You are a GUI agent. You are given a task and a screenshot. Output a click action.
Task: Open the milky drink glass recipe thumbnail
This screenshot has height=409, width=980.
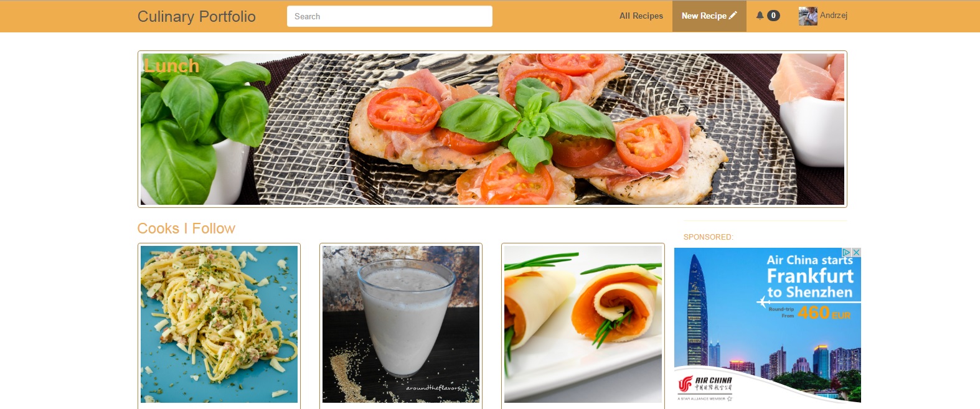click(401, 324)
